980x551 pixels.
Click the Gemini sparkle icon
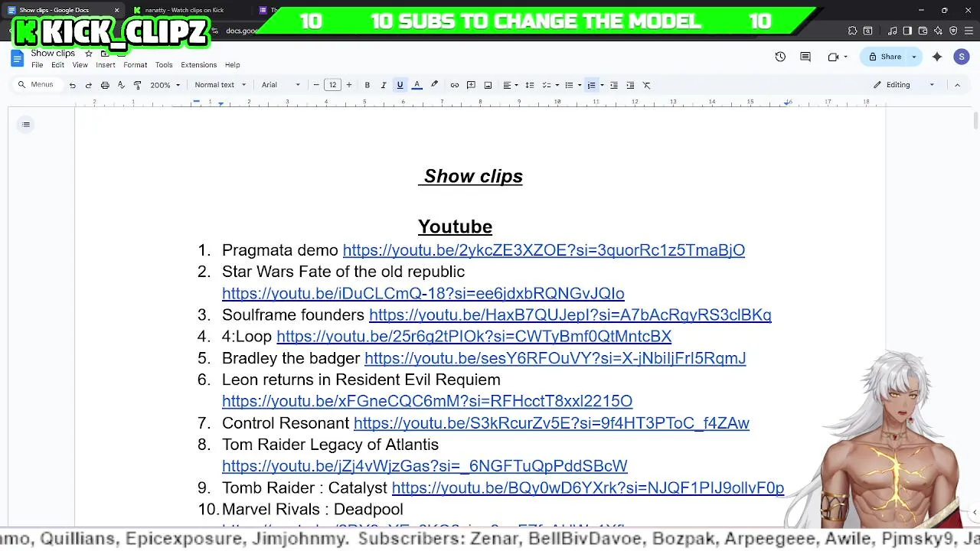(937, 57)
